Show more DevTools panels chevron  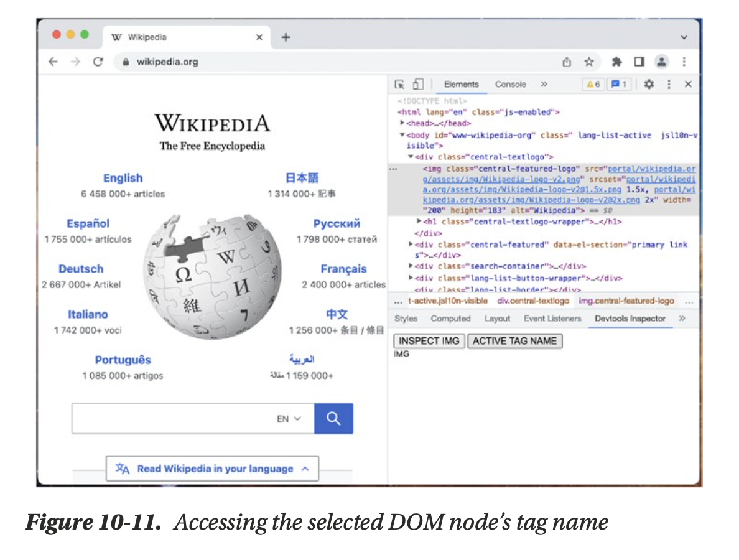(x=543, y=85)
